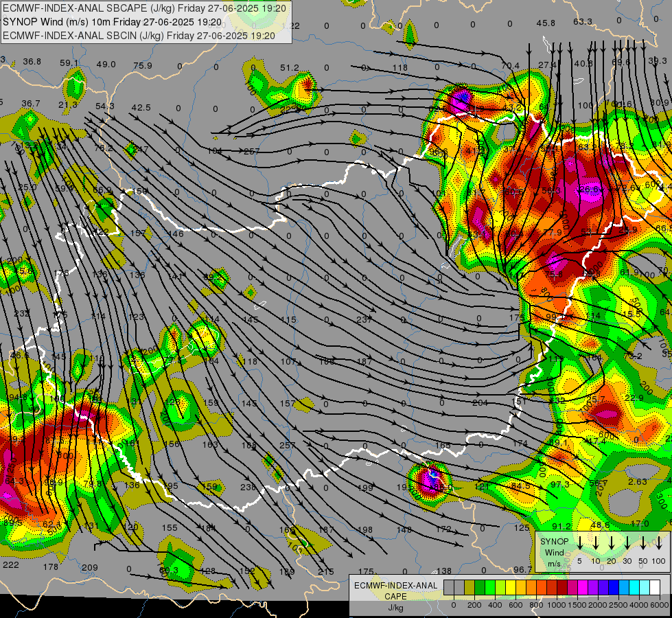Screen dimensions: 672x618
Task: Click the 204 value on the map
Action: point(480,402)
